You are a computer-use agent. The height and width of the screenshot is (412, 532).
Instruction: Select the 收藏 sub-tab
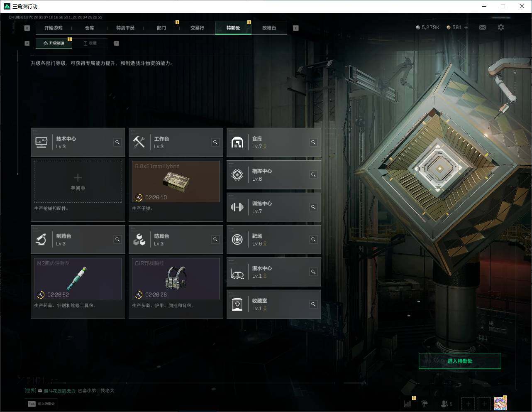[x=90, y=43]
